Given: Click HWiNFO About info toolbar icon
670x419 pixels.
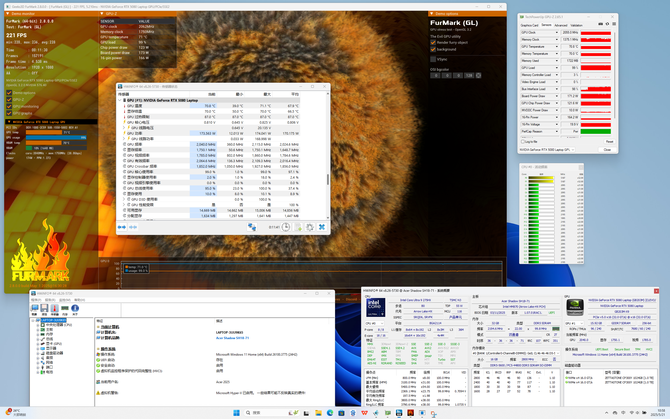Looking at the screenshot, I should [x=75, y=308].
